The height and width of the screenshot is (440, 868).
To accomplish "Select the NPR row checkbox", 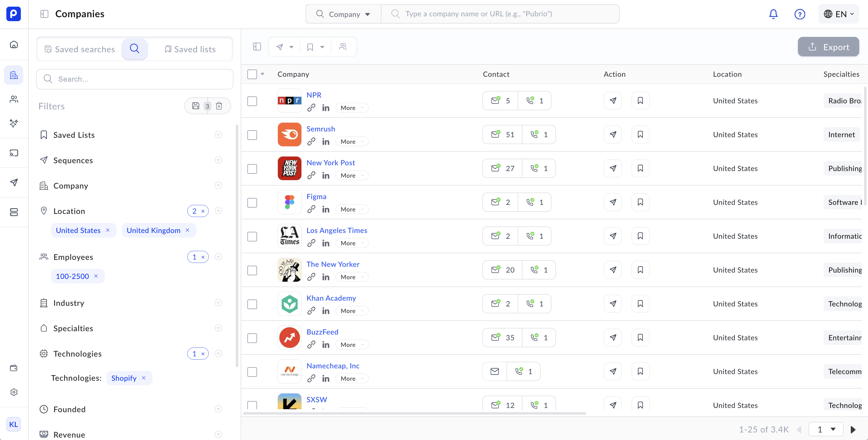I will pos(252,101).
